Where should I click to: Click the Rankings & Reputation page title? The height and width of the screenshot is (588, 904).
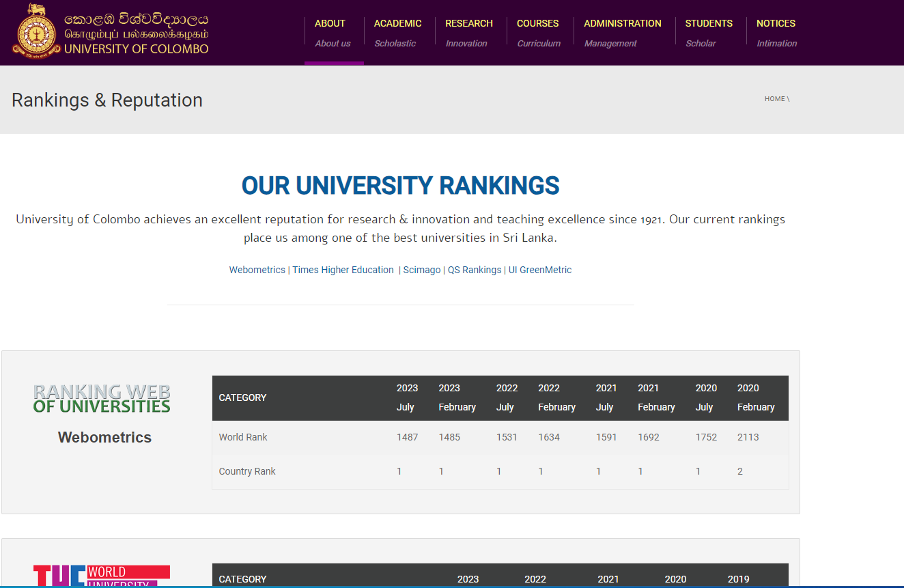click(107, 100)
